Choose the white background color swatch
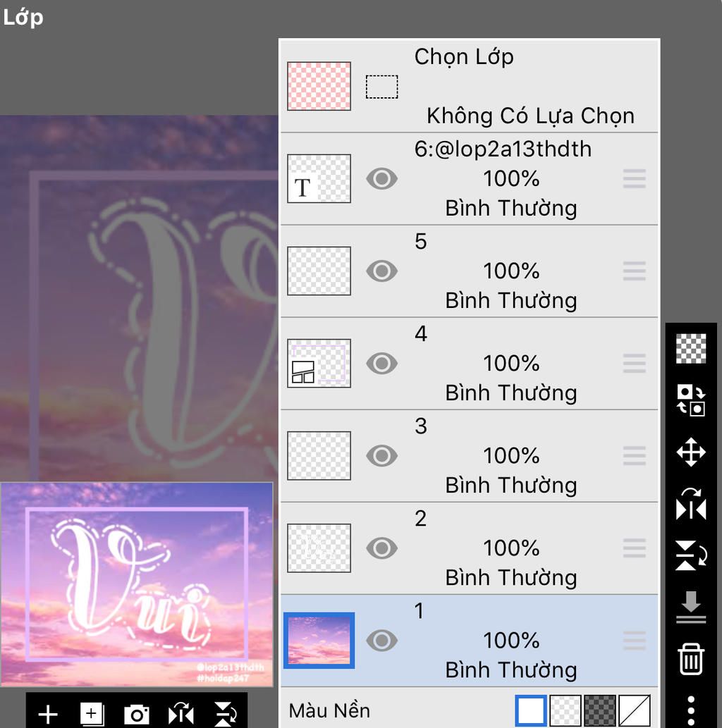The image size is (722, 728). [x=531, y=710]
